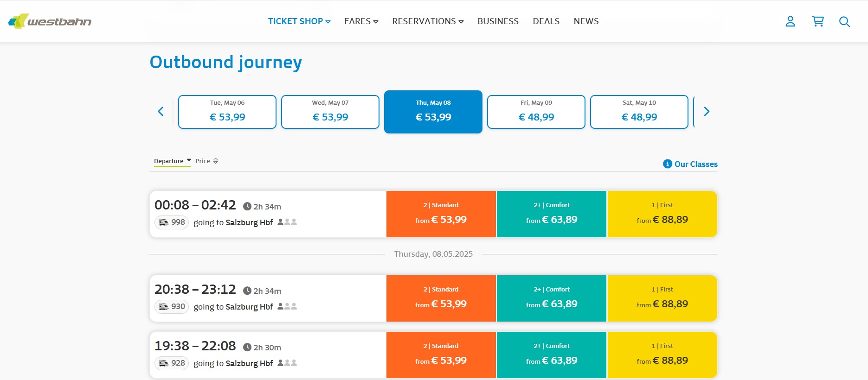The width and height of the screenshot is (868, 380).
Task: Open the shopping cart icon
Action: click(x=817, y=21)
